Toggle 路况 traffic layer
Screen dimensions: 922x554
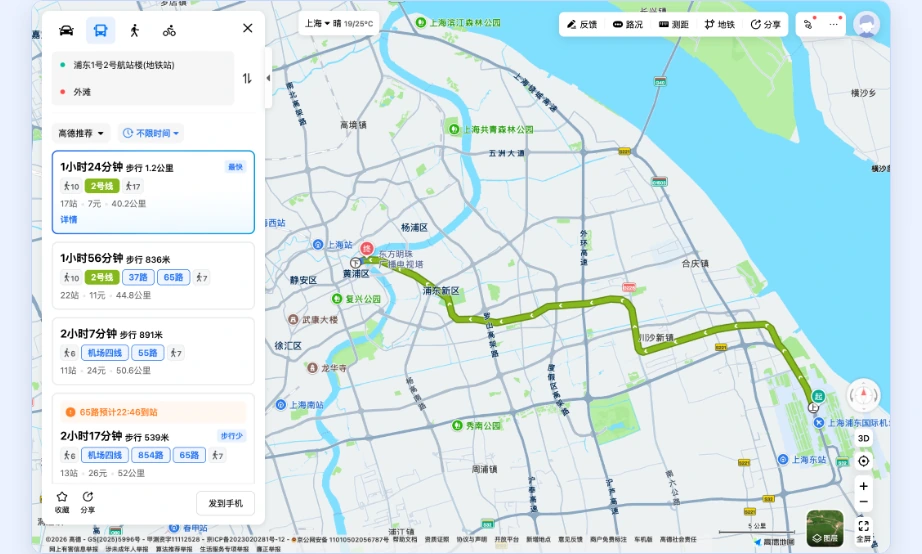tap(627, 24)
